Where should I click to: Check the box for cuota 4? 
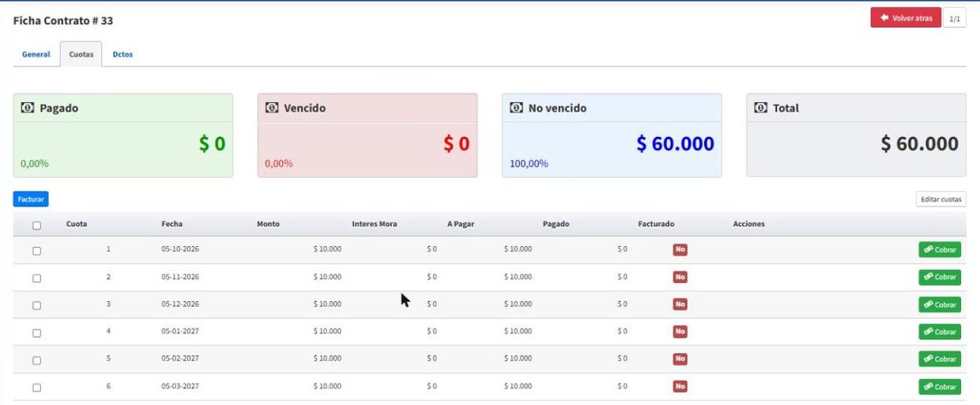(x=36, y=333)
